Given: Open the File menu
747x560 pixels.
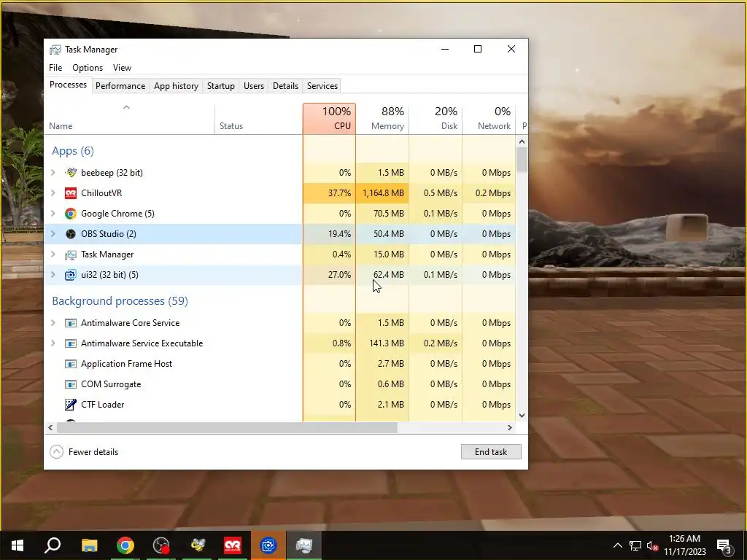Looking at the screenshot, I should (x=55, y=68).
